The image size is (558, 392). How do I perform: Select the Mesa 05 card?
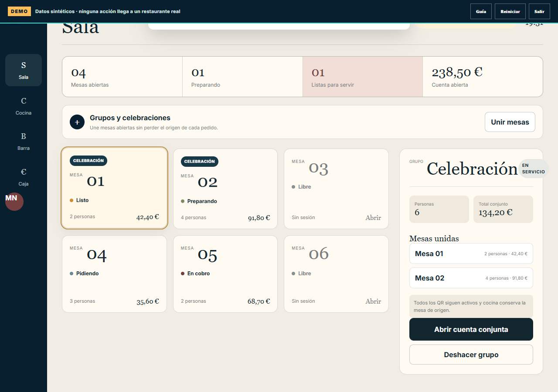(225, 274)
